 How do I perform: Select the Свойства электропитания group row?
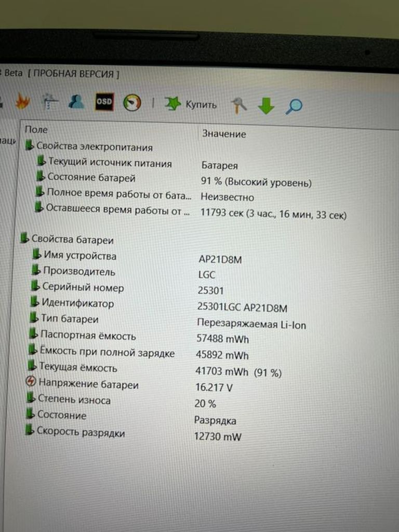click(x=89, y=147)
